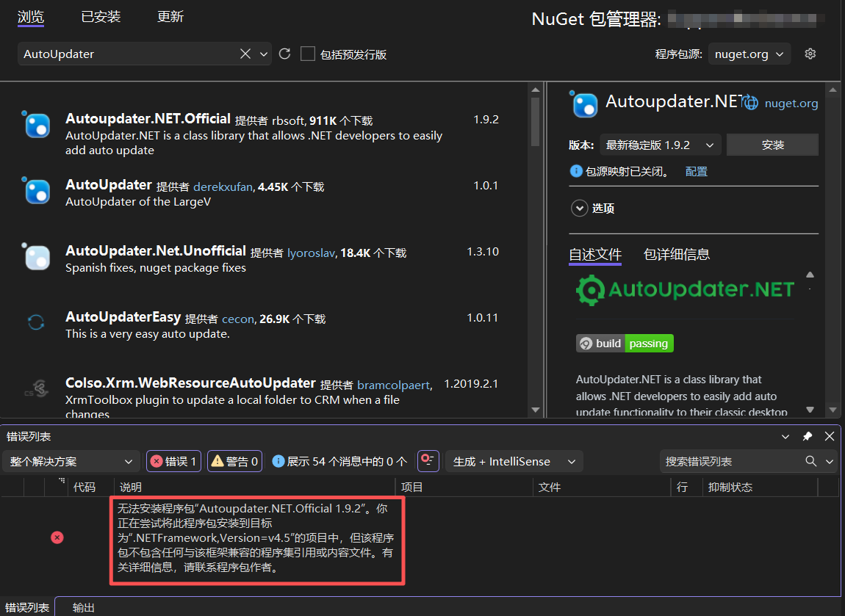The height and width of the screenshot is (616, 845).
Task: Click the AutoUpdater.NET green logo in readme
Action: tap(684, 290)
